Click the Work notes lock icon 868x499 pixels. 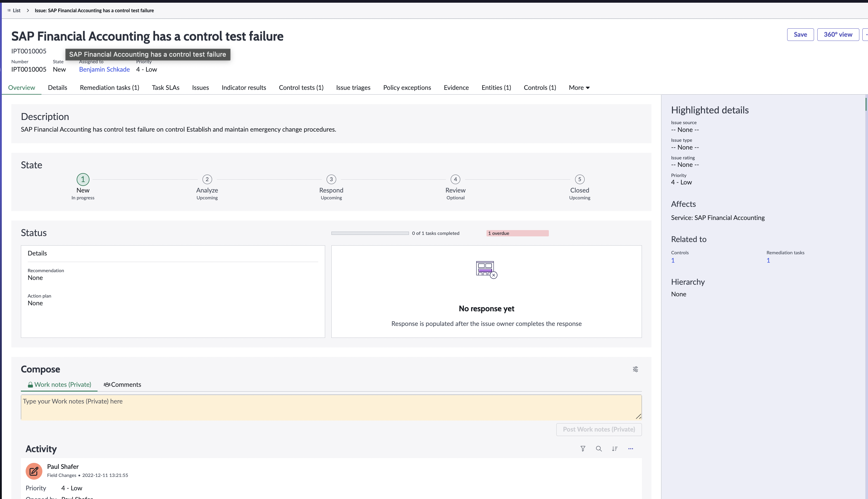(30, 384)
